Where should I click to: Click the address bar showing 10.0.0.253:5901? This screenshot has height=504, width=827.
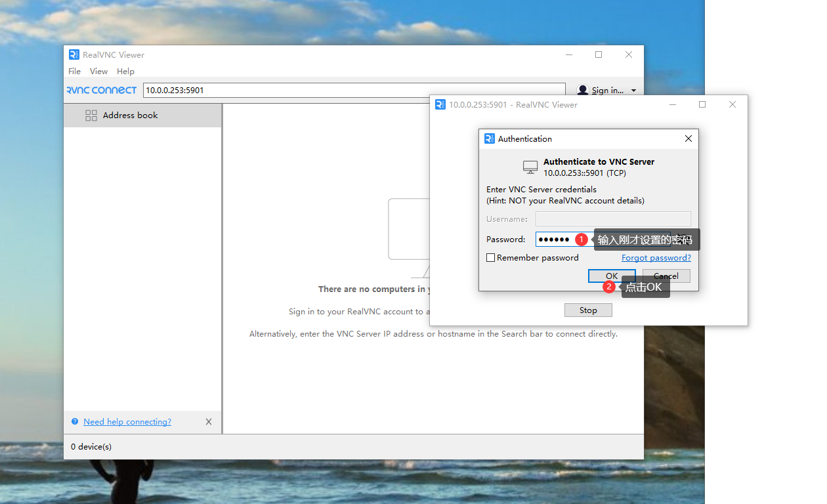[354, 91]
